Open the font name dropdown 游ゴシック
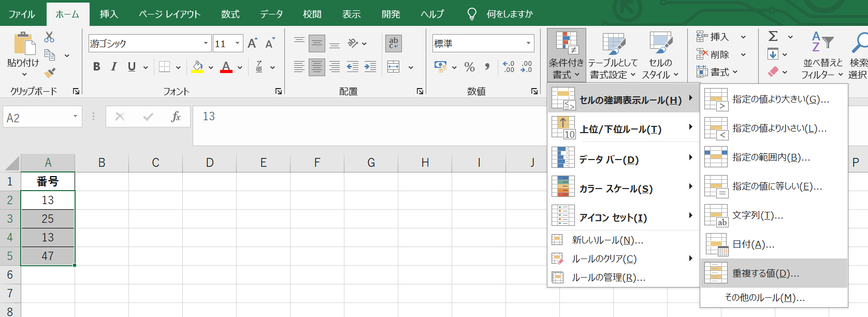This screenshot has width=868, height=317. [x=206, y=44]
